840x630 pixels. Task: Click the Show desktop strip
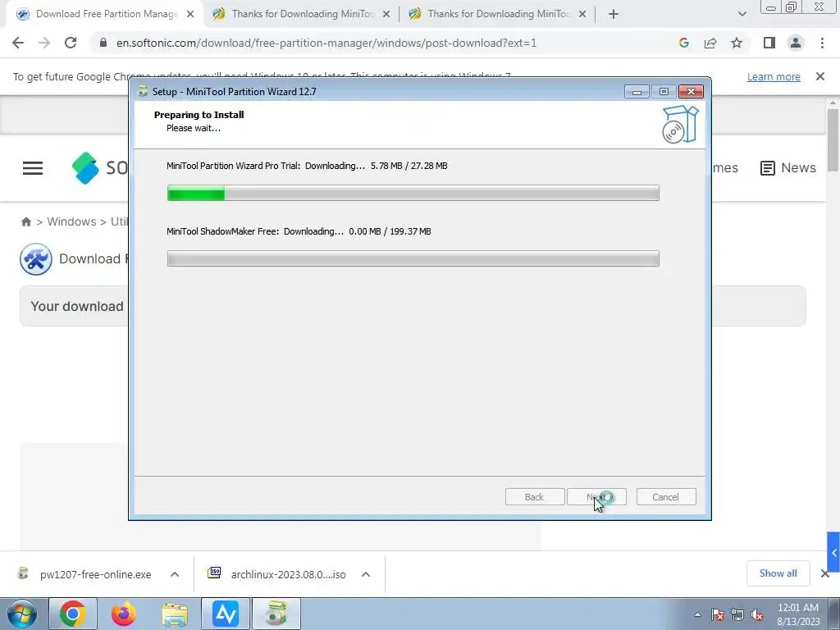coord(834,614)
